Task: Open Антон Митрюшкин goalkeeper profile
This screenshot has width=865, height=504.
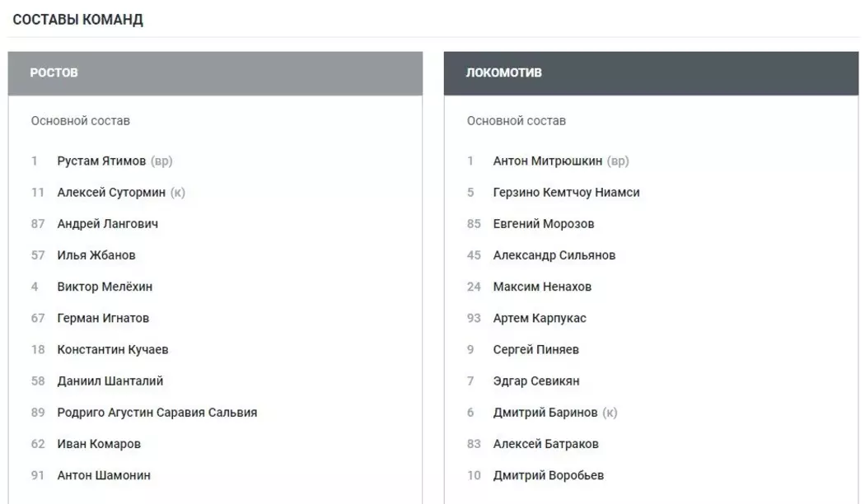Action: pos(547,161)
